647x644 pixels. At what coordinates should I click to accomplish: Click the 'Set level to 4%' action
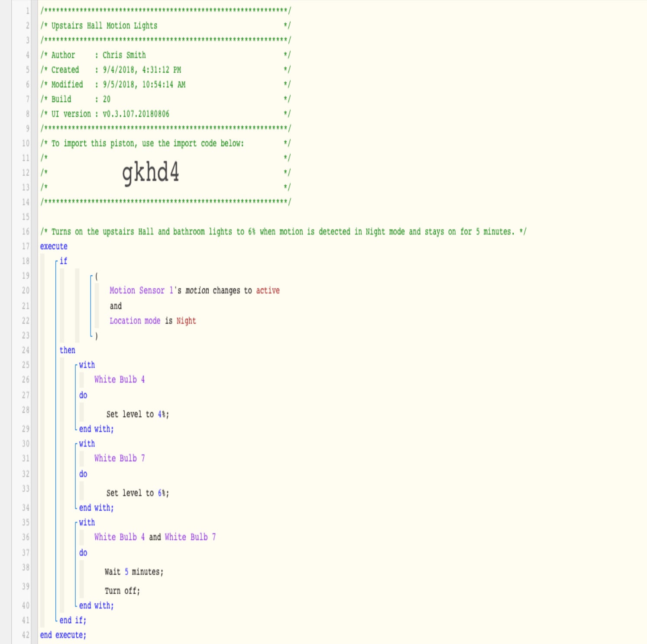138,414
